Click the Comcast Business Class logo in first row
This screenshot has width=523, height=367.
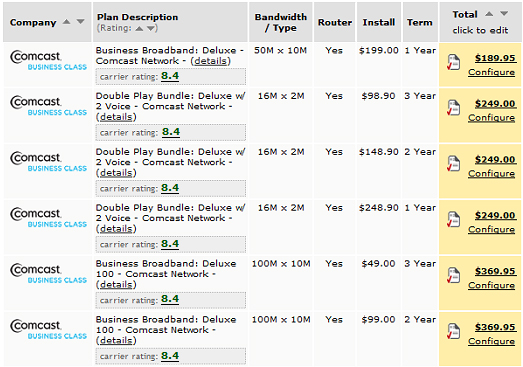[x=48, y=60]
